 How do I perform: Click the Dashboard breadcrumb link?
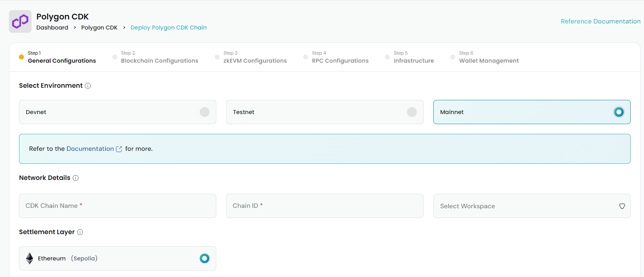(52, 27)
